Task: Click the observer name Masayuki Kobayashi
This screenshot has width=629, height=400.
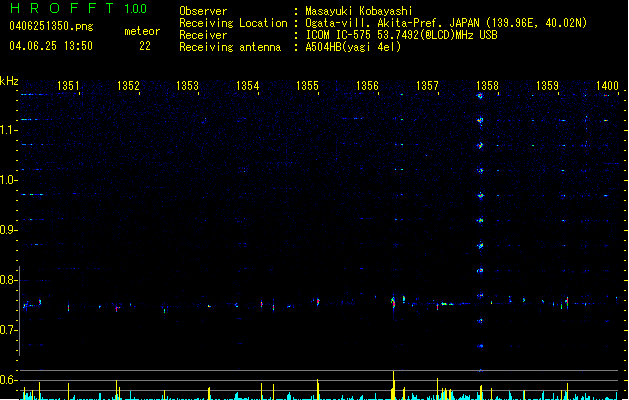Action: pyautogui.click(x=359, y=11)
